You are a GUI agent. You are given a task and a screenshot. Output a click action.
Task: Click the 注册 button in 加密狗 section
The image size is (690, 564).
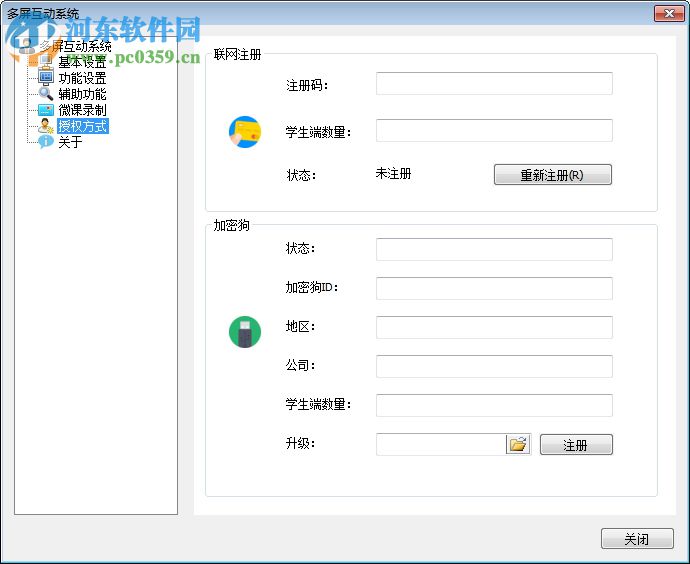coord(576,444)
